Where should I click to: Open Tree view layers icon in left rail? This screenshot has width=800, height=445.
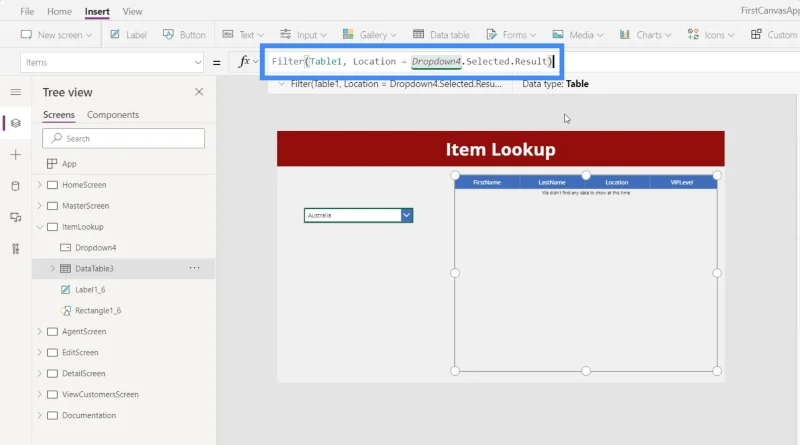point(16,123)
